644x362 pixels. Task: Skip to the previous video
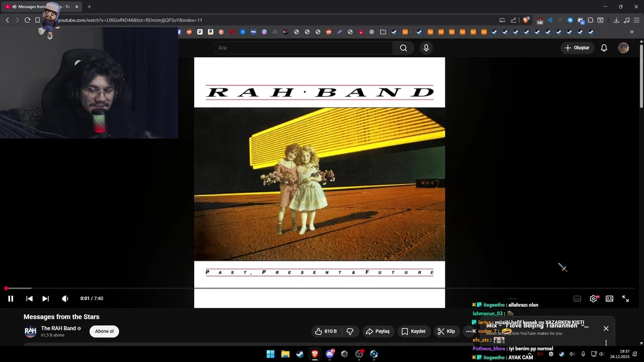tap(29, 299)
